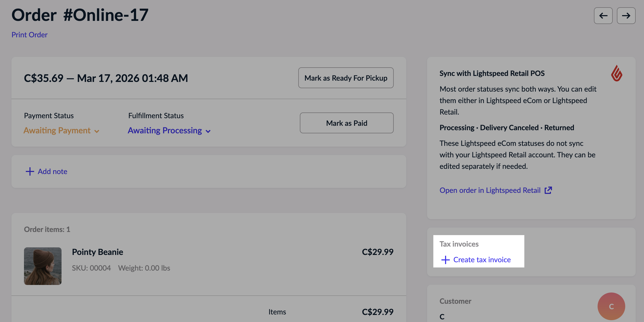The width and height of the screenshot is (644, 322).
Task: Open order in Lightspeed Retail link
Action: pyautogui.click(x=490, y=190)
